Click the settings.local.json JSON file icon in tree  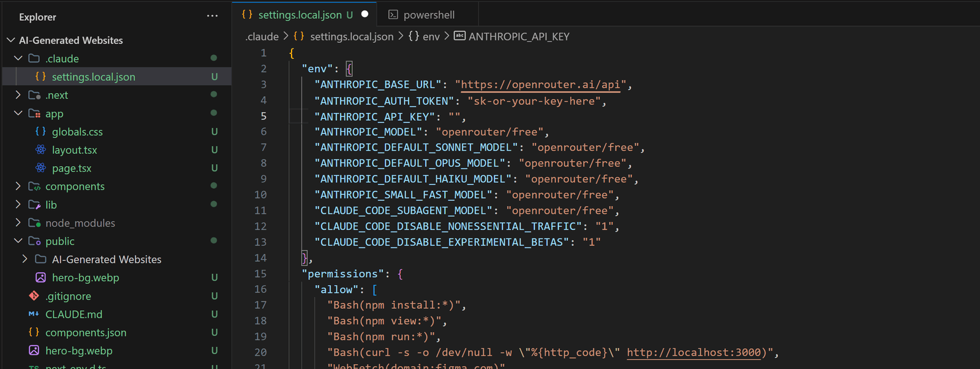tap(40, 77)
